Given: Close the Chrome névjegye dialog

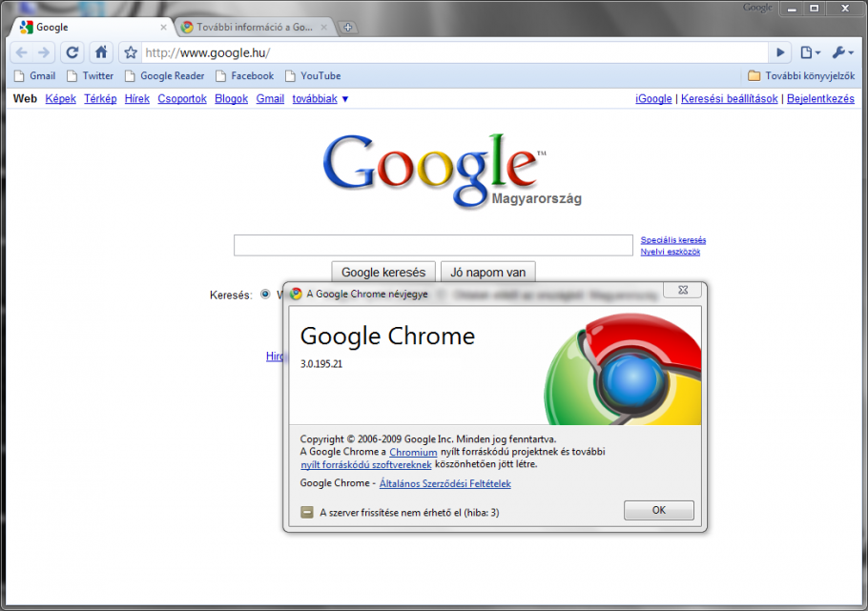Looking at the screenshot, I should click(683, 290).
